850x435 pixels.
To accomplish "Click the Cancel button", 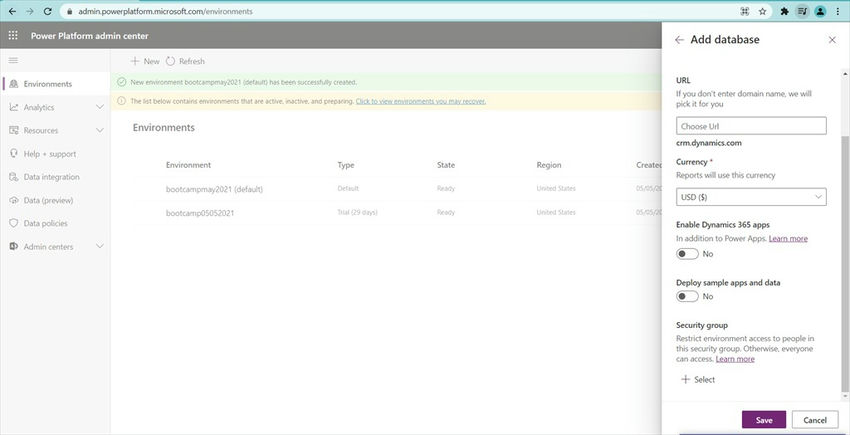I will click(x=815, y=420).
